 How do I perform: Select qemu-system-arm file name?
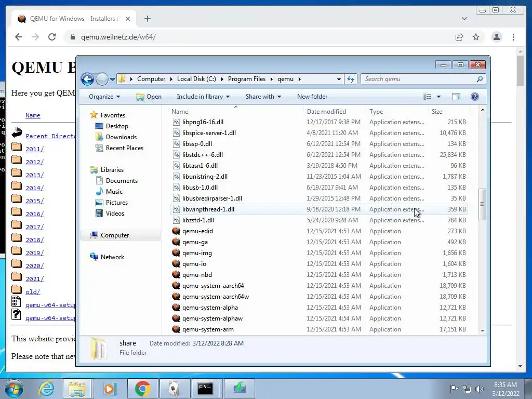point(208,329)
